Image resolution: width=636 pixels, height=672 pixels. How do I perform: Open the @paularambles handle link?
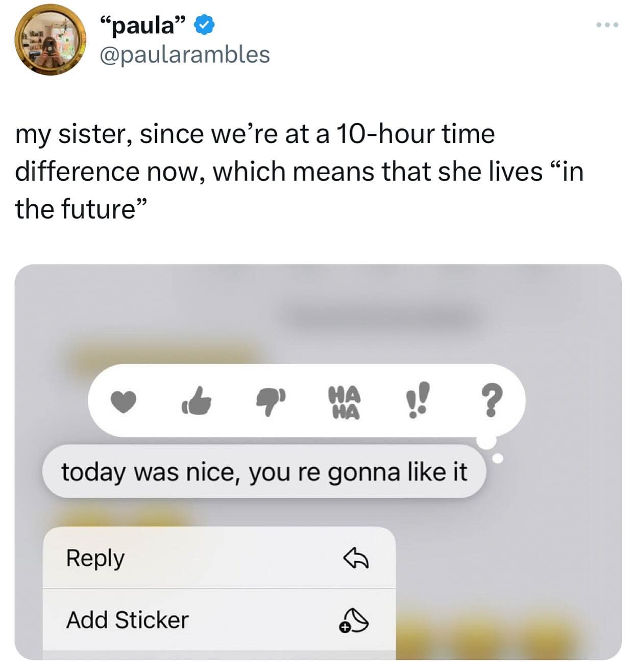[184, 55]
